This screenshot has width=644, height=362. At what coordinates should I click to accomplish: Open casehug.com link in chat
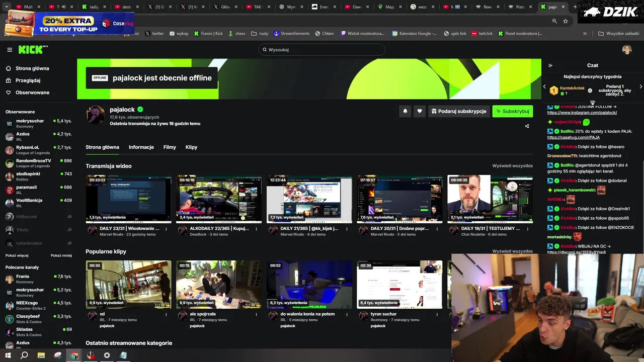pos(574,137)
